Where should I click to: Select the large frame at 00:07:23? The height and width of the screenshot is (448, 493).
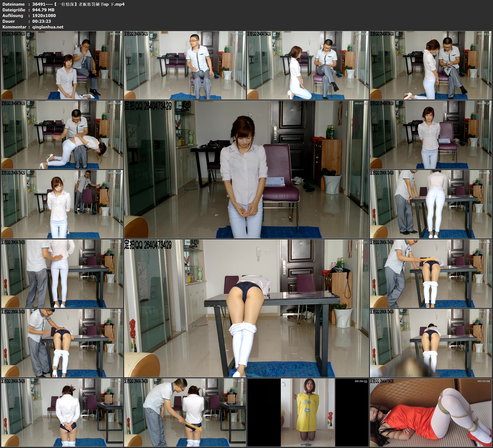click(246, 169)
